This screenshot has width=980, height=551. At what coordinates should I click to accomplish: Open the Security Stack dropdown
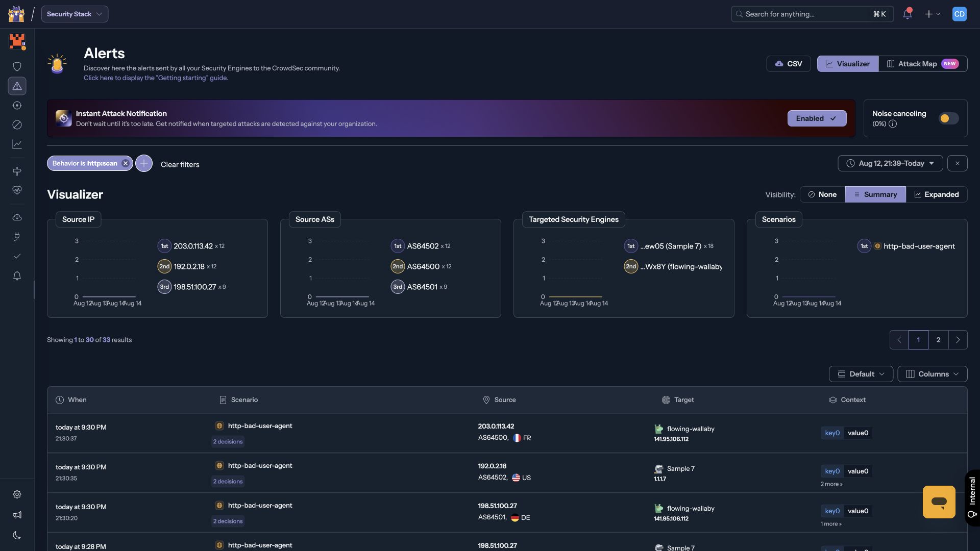click(x=75, y=14)
